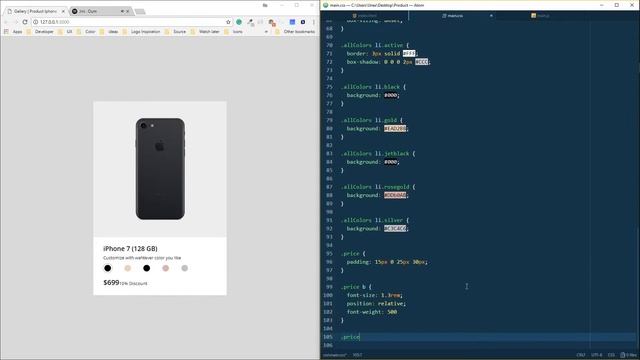Click Chrome's back arrow

[x=6, y=22]
